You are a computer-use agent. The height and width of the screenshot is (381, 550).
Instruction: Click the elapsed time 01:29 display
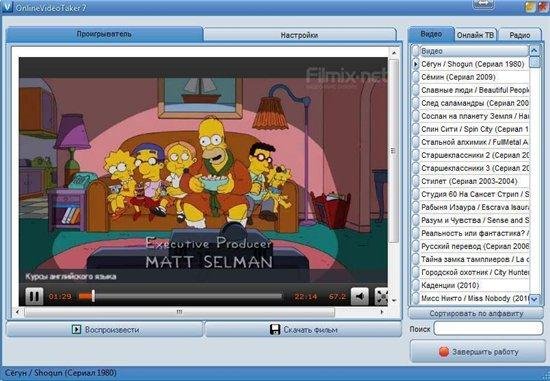point(60,297)
